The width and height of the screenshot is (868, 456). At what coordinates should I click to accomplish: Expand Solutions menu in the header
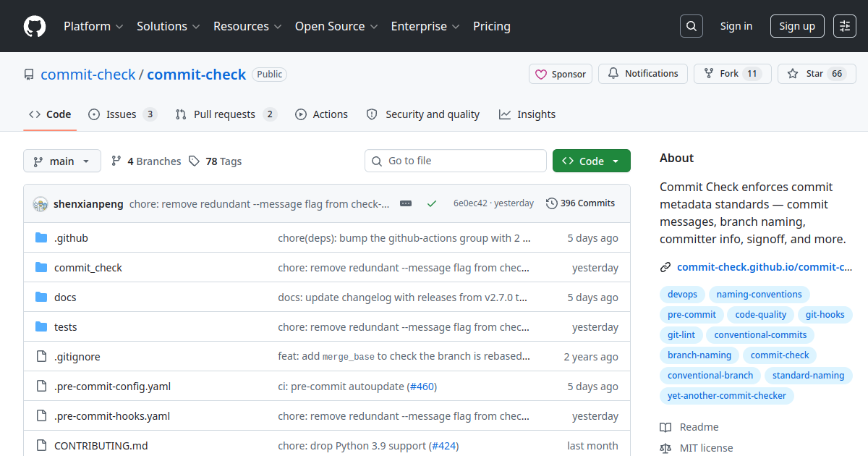click(168, 26)
